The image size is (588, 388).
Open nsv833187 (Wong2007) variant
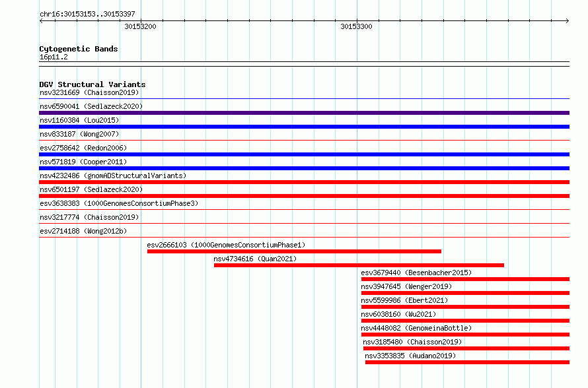tap(79, 134)
